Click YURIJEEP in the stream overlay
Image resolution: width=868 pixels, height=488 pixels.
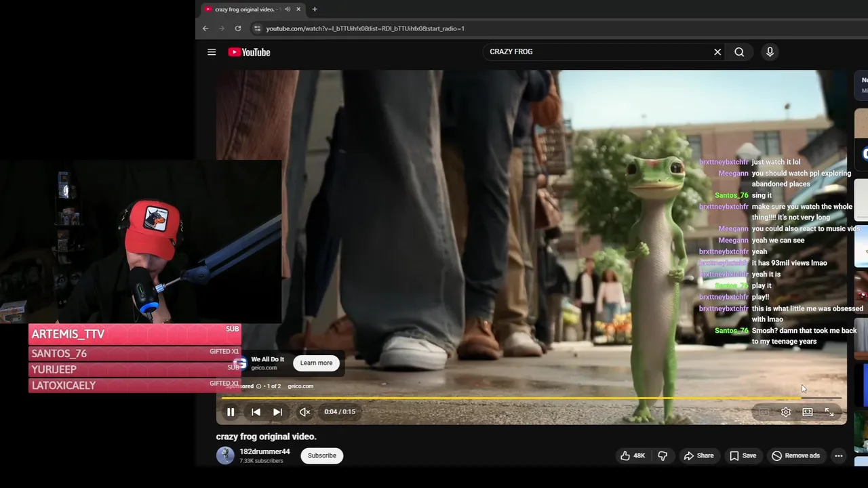click(x=54, y=369)
